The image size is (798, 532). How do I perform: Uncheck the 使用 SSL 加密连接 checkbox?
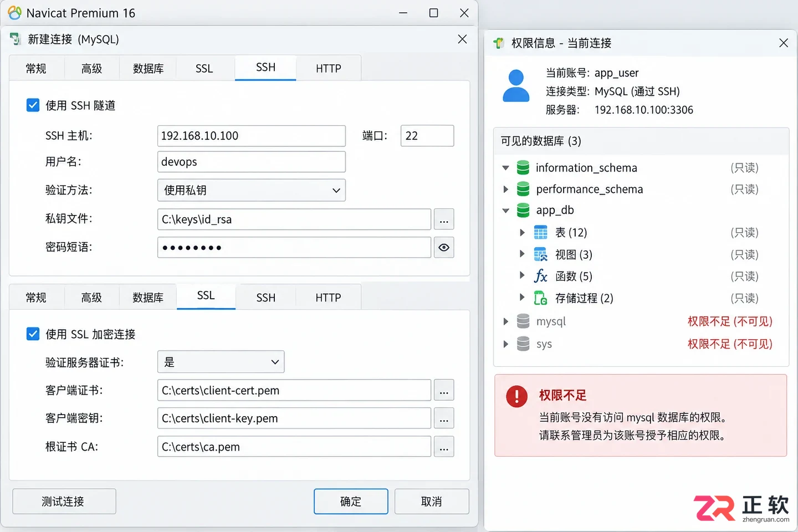[33, 334]
